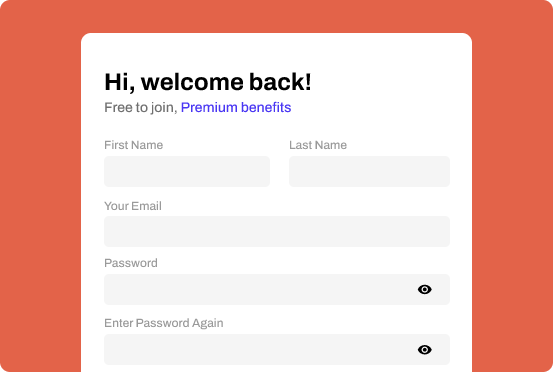
Task: Click the Free to join text
Action: click(x=141, y=108)
